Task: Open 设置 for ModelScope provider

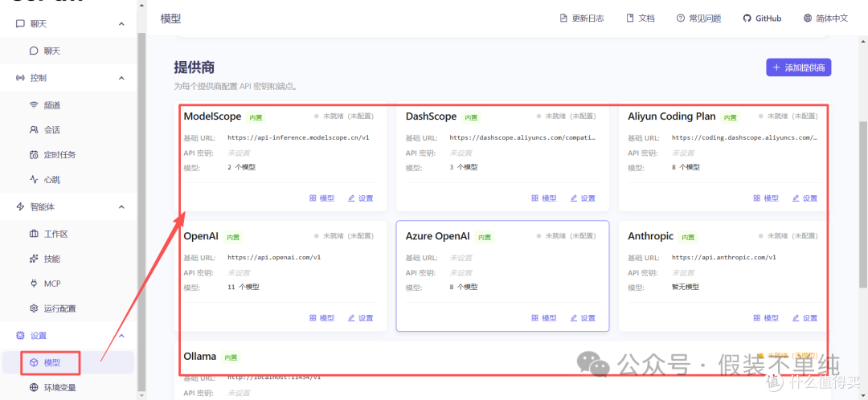Action: [x=360, y=198]
